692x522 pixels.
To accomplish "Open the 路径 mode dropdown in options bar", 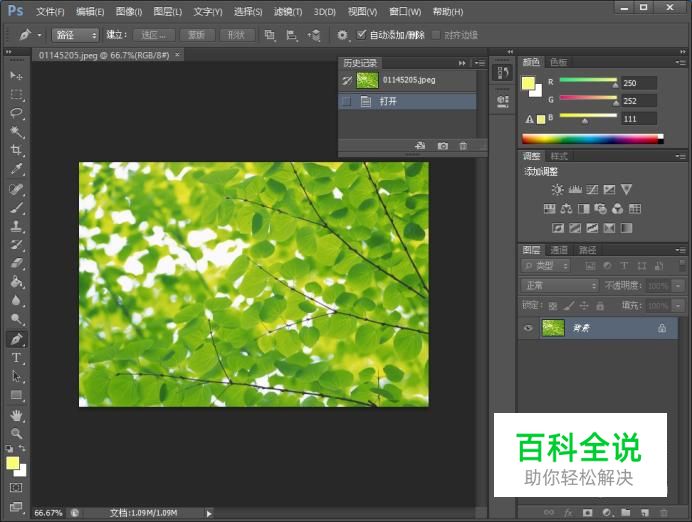I will 75,35.
